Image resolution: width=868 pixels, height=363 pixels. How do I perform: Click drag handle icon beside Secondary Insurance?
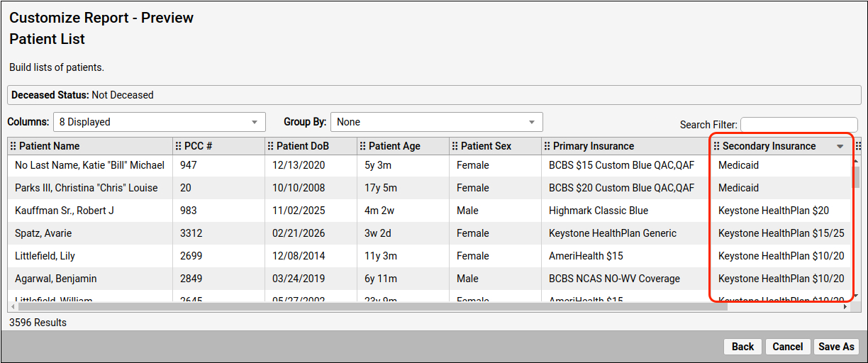point(717,146)
